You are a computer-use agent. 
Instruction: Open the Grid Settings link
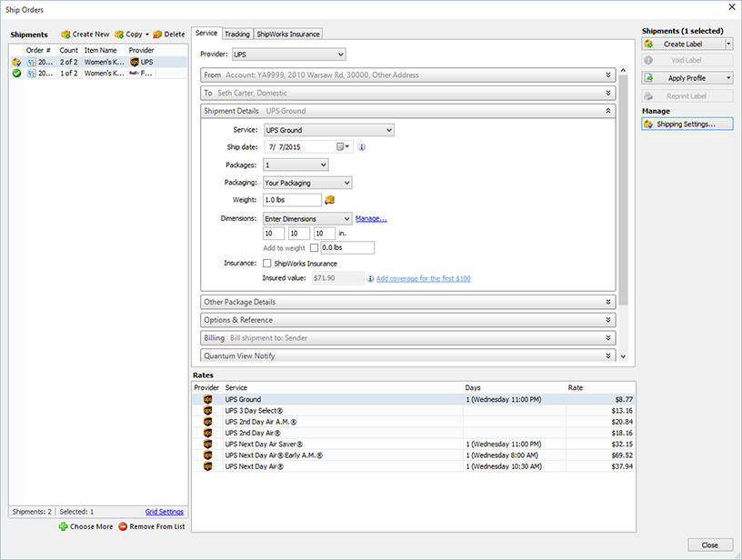pyautogui.click(x=165, y=512)
